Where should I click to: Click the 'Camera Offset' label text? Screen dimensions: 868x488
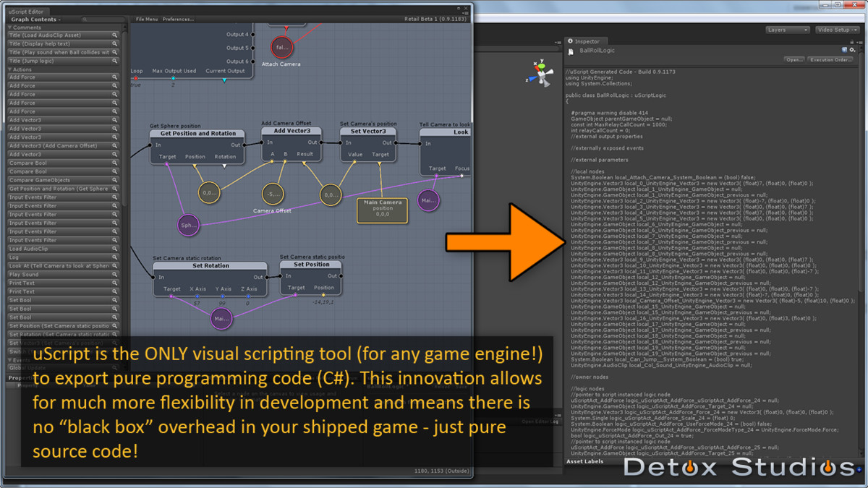pyautogui.click(x=272, y=210)
